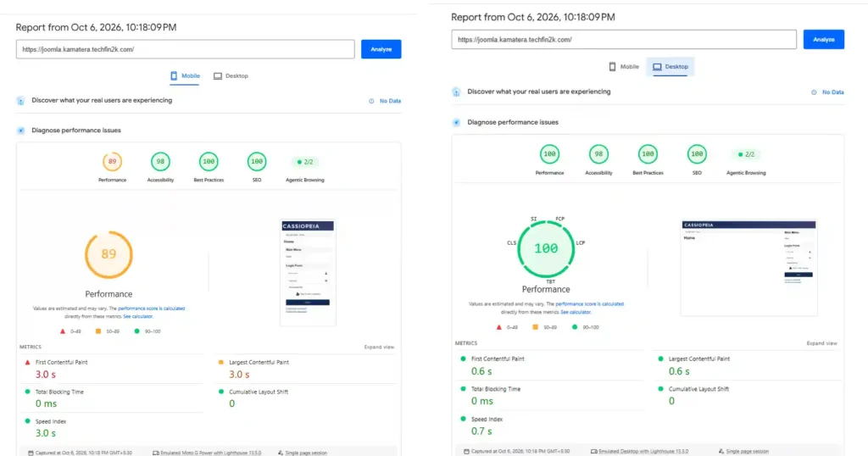Click the green 90–100 legend marker in left report
Viewport: 868px width, 456px height.
(136, 331)
